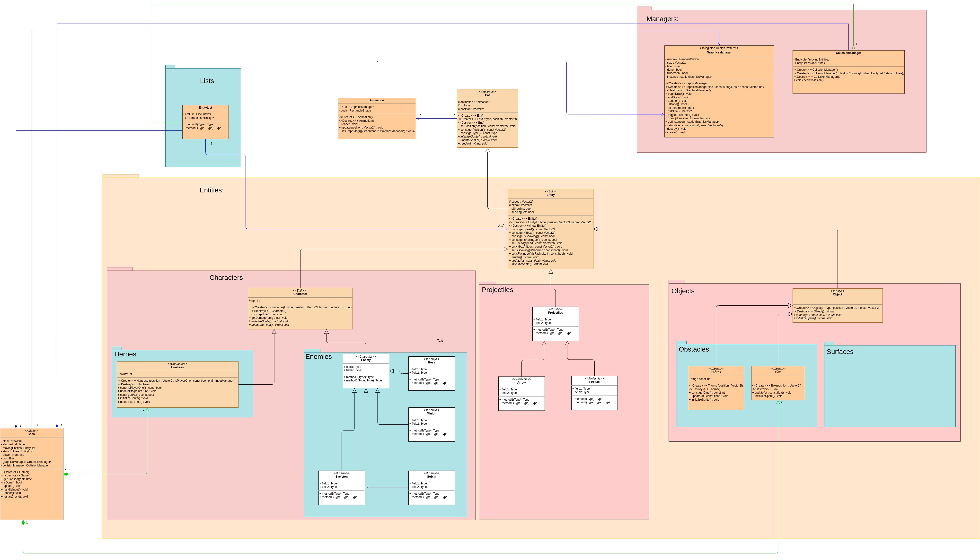980x560 pixels.
Task: Click '- clock: sf::Clock' in Game
Action: coord(11,441)
